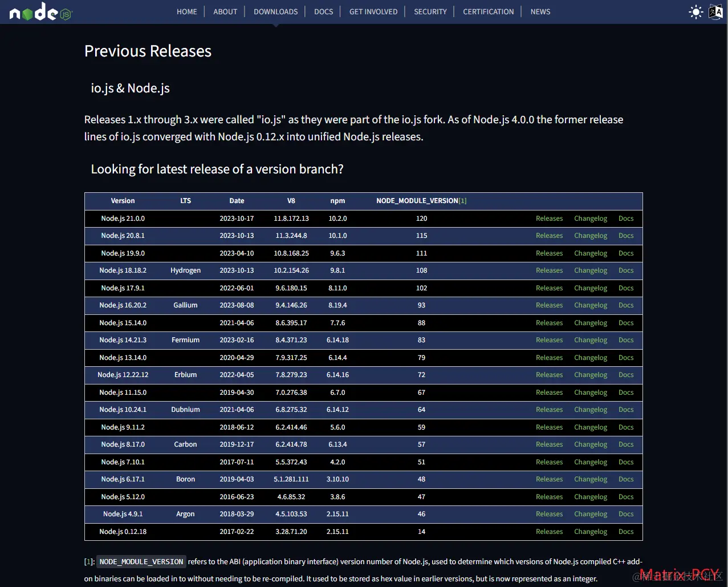Click the 'Boron' LTS cell
The image size is (728, 587).
(x=185, y=479)
